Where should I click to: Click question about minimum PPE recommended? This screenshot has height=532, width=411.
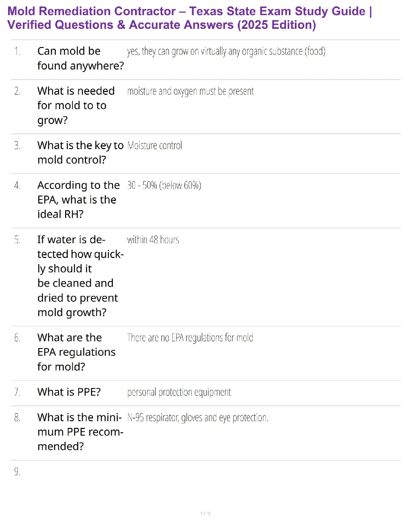pyautogui.click(x=80, y=432)
